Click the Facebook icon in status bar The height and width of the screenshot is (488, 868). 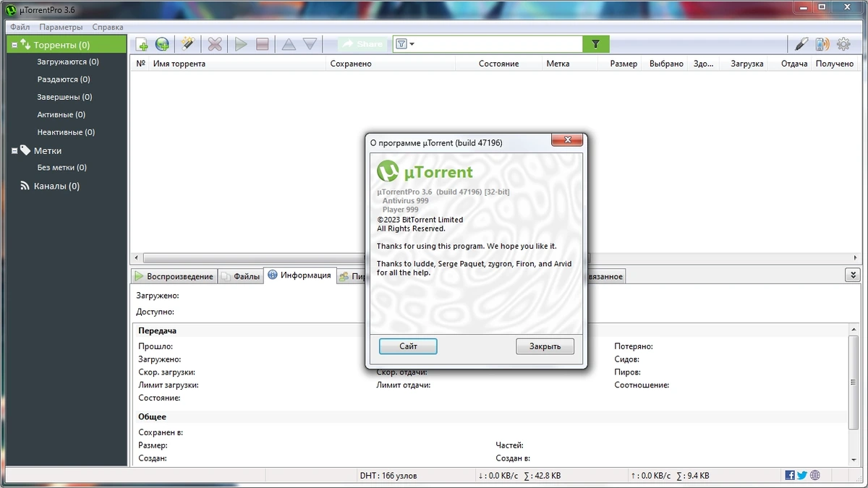pos(790,476)
